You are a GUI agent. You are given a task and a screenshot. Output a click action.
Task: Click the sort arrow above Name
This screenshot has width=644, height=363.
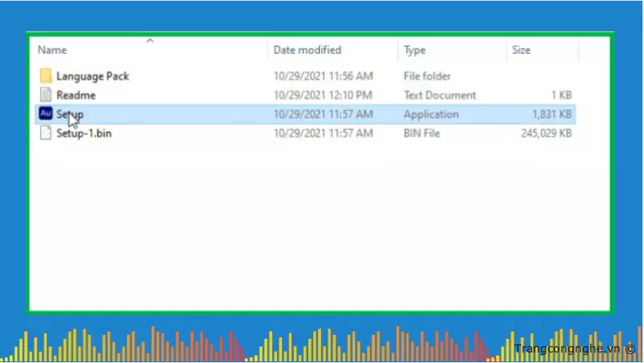click(x=150, y=39)
